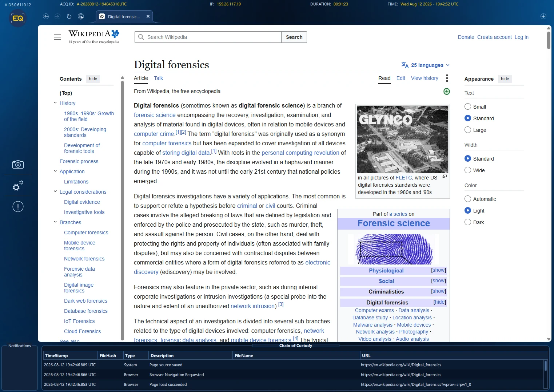This screenshot has width=554, height=392.
Task: Open the Edit tab
Action: [x=400, y=78]
